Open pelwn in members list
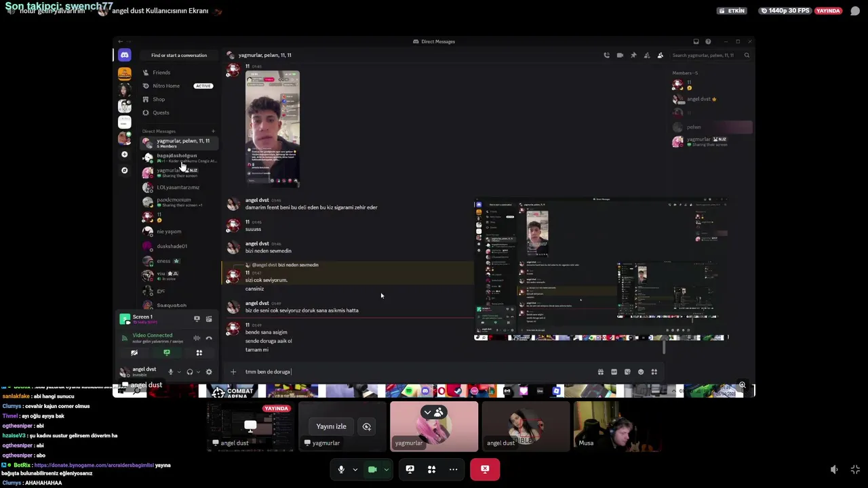868x488 pixels. (712, 127)
